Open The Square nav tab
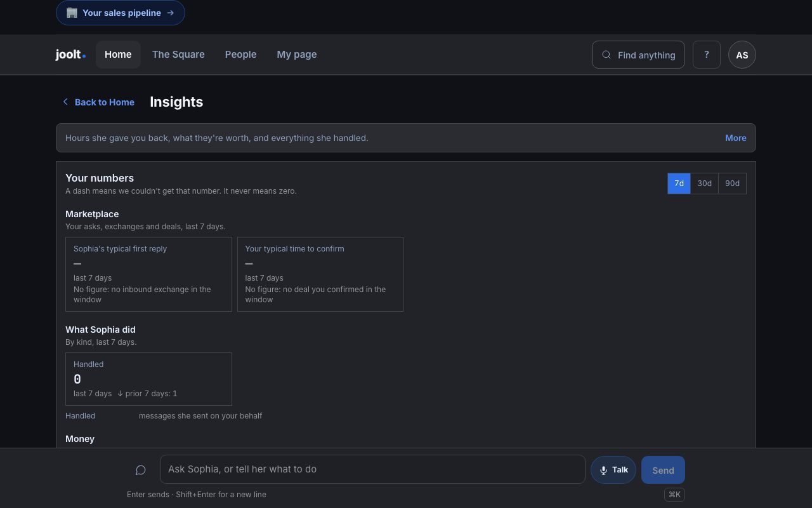This screenshot has width=812, height=508. 178,55
